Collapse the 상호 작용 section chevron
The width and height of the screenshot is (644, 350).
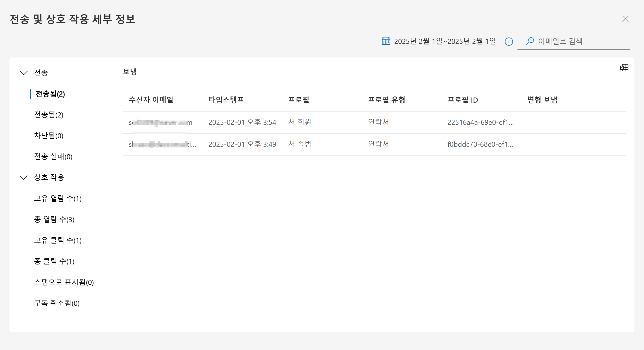[24, 177]
